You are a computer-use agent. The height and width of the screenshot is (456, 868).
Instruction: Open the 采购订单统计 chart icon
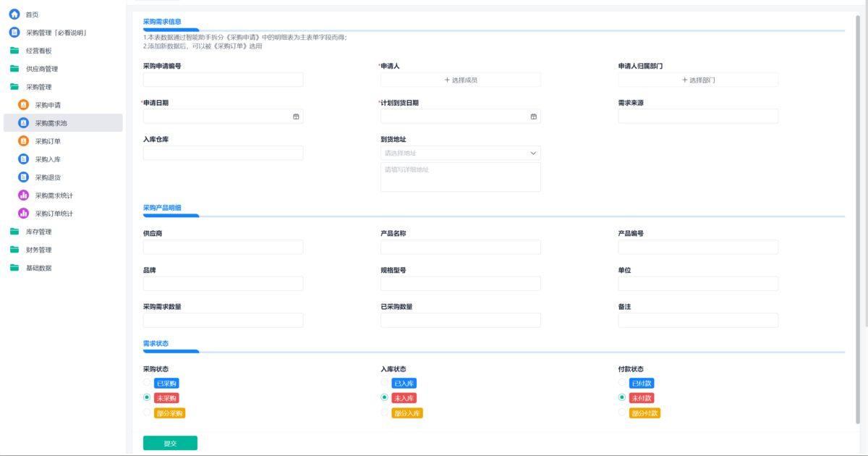click(x=23, y=214)
